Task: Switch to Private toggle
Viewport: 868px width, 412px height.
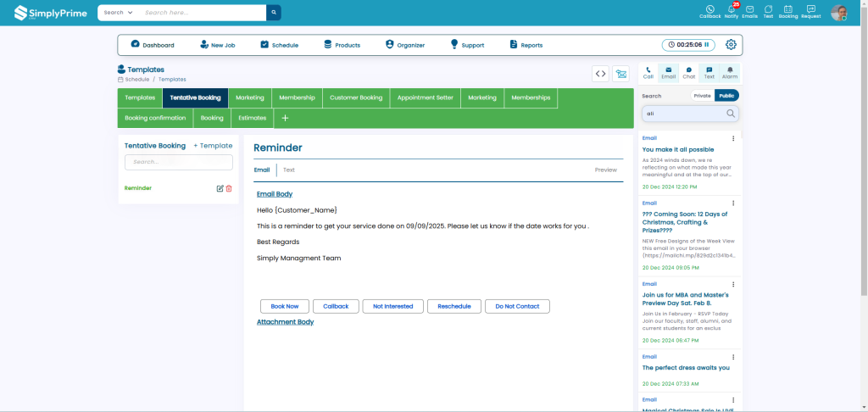Action: 702,96
